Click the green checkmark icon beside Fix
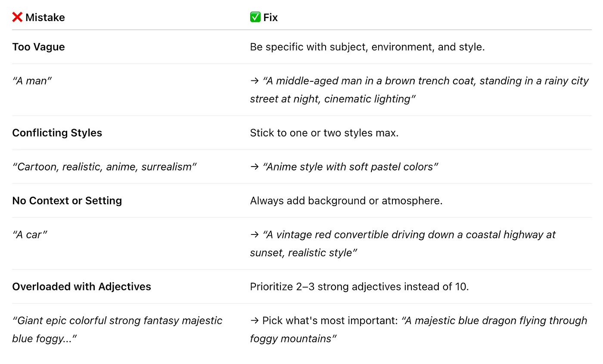 click(255, 18)
